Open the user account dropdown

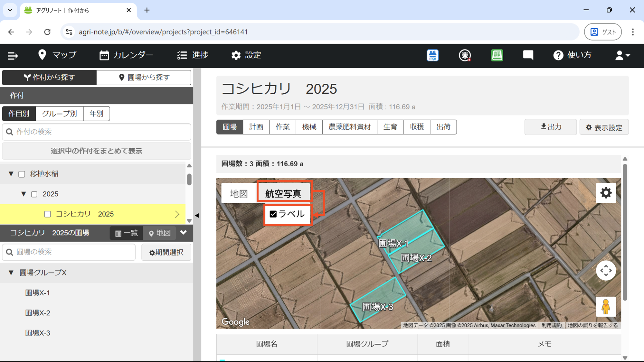622,55
